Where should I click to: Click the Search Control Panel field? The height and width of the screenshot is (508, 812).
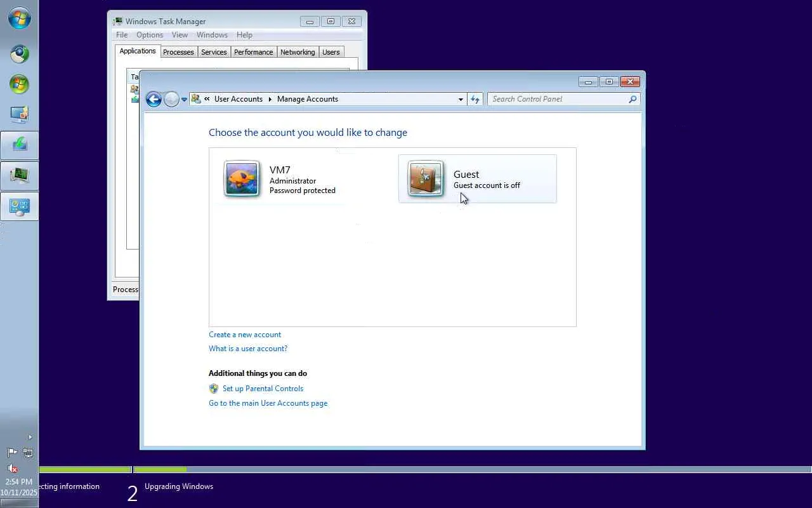[563, 99]
